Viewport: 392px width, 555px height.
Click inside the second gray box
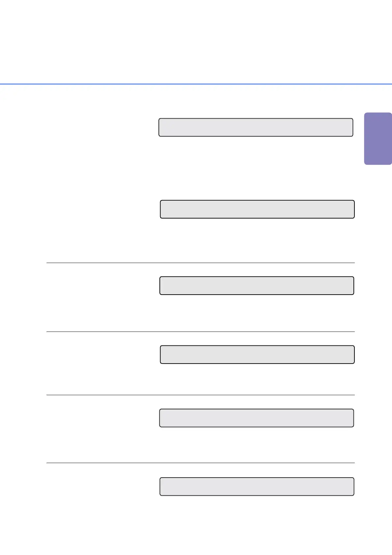(257, 209)
